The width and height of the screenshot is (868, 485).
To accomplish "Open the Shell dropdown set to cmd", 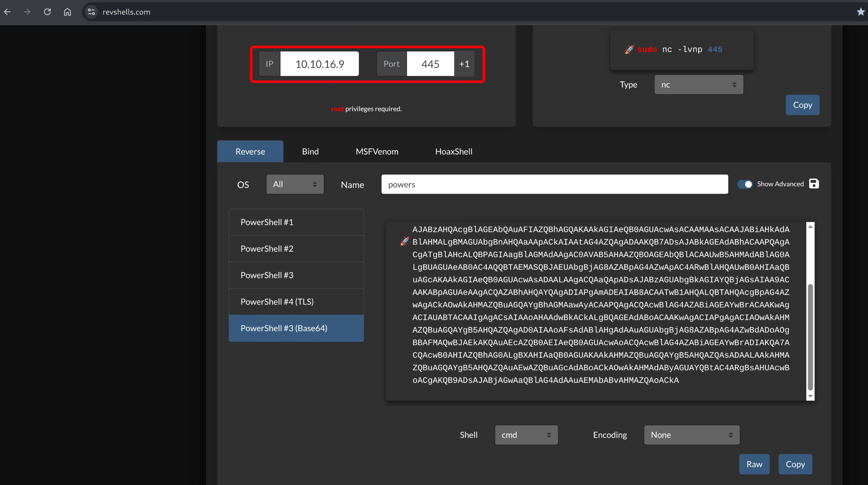I will click(526, 435).
